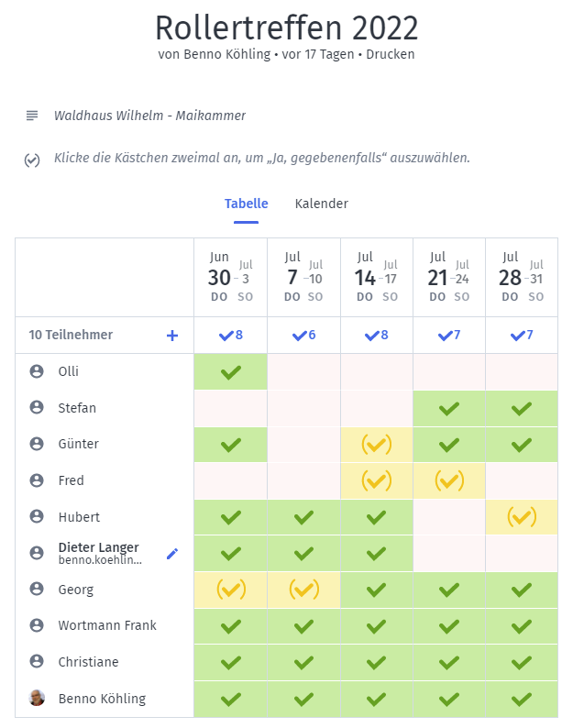Click the circled checkmark hint icon
Image resolution: width=573 pixels, height=728 pixels.
[32, 160]
